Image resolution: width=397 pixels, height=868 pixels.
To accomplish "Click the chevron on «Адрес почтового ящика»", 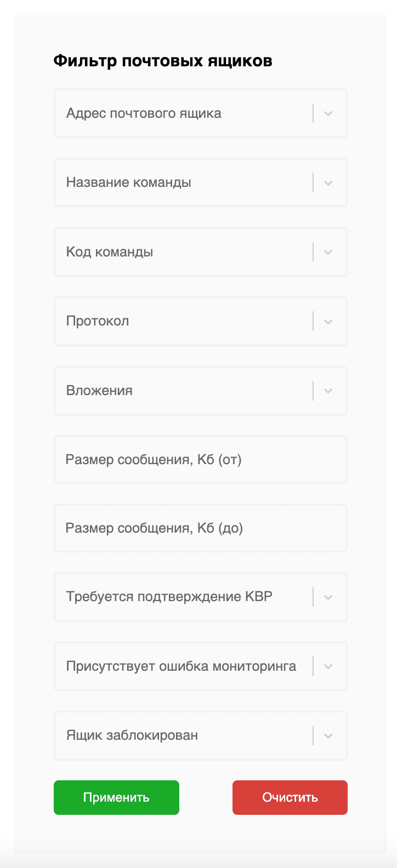I will coord(328,113).
